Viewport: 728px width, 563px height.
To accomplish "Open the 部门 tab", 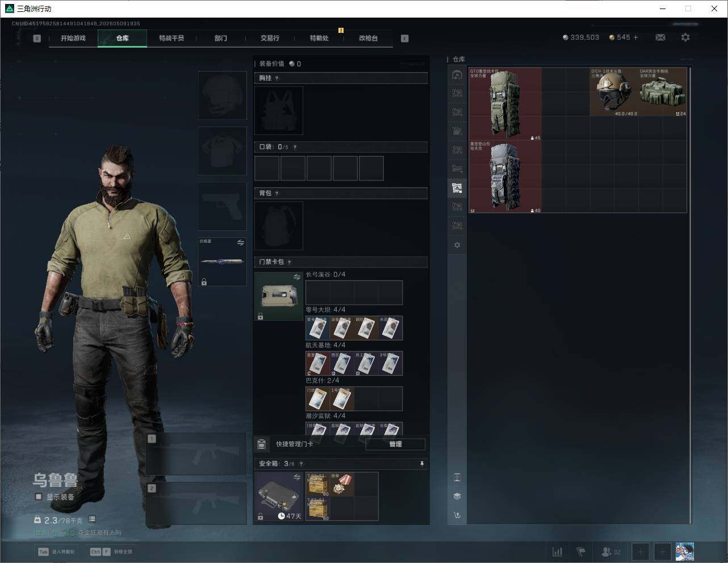I will pyautogui.click(x=221, y=38).
